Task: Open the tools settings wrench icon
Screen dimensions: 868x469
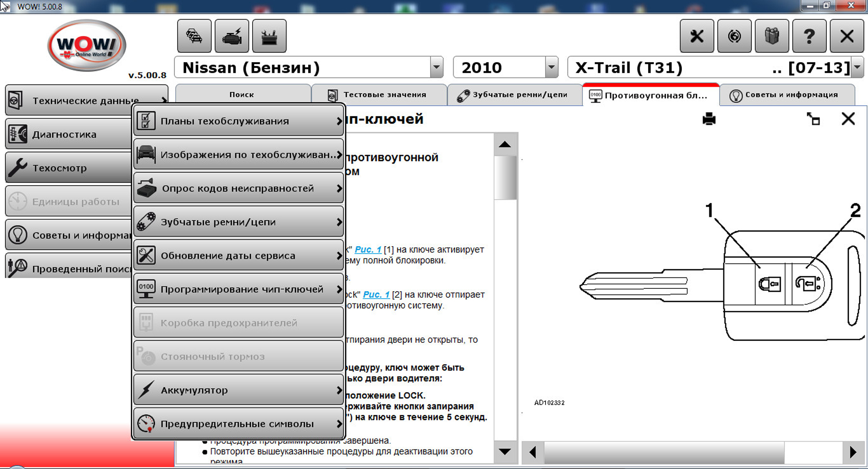Action: click(697, 36)
